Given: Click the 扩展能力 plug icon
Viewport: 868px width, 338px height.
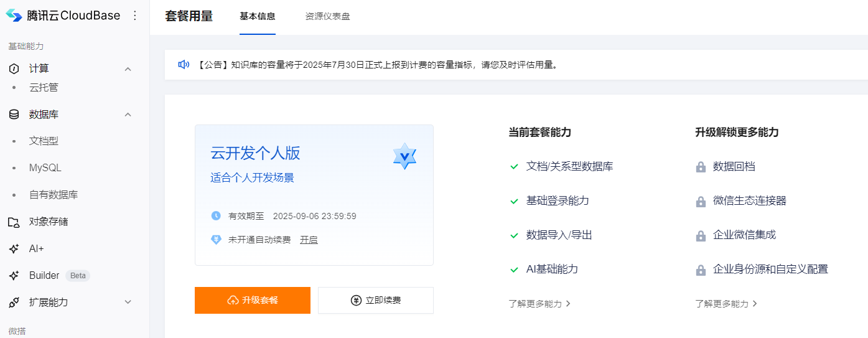Looking at the screenshot, I should [14, 302].
